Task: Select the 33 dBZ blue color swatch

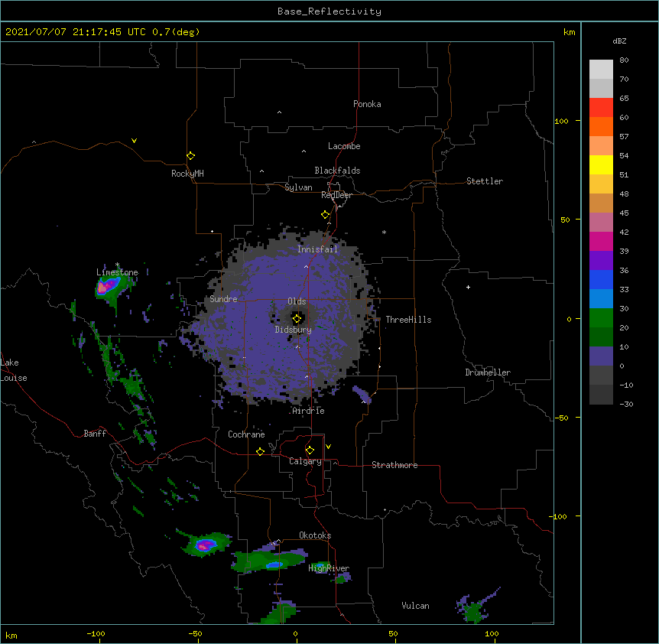Action: click(x=601, y=279)
